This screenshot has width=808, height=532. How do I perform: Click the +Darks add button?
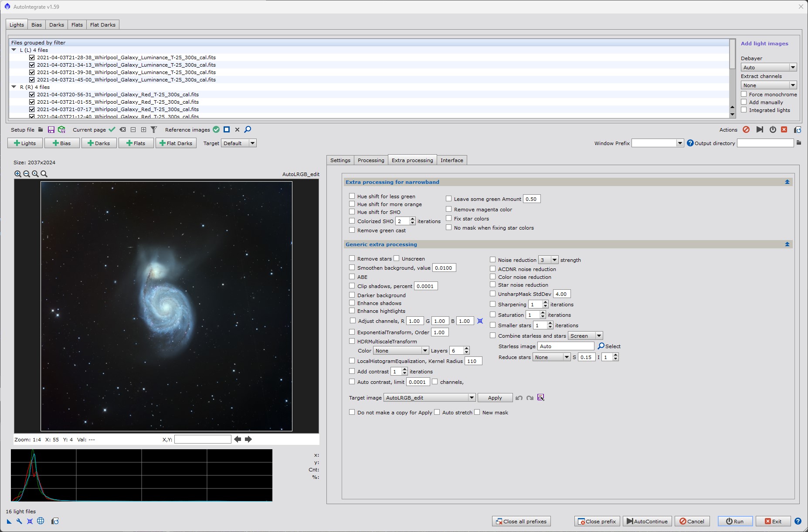click(99, 143)
